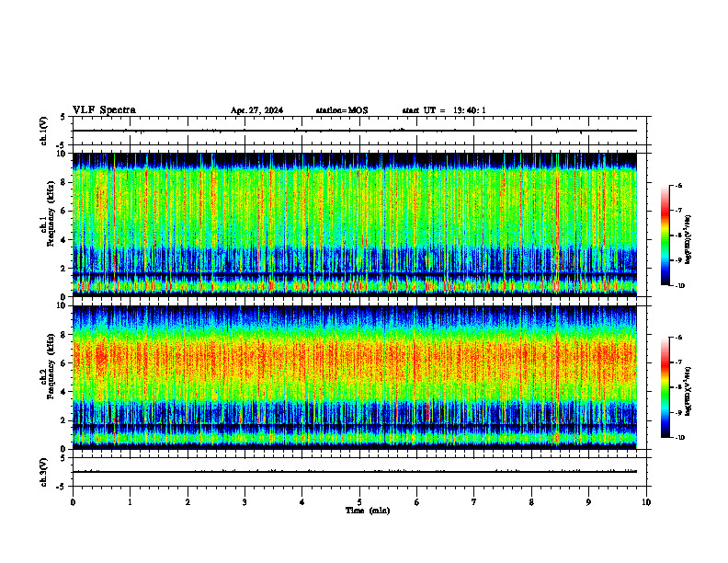Click the ch.1 frequency tick label "8"

click(x=64, y=182)
